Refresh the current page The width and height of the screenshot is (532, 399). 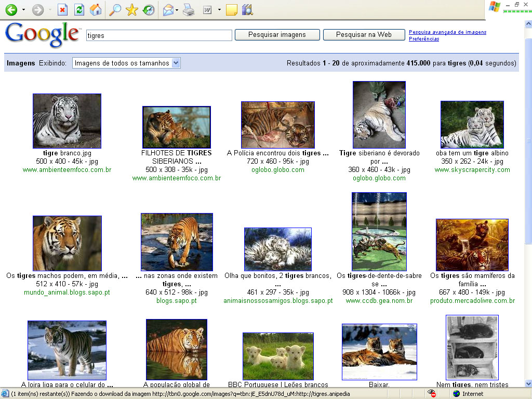point(79,10)
